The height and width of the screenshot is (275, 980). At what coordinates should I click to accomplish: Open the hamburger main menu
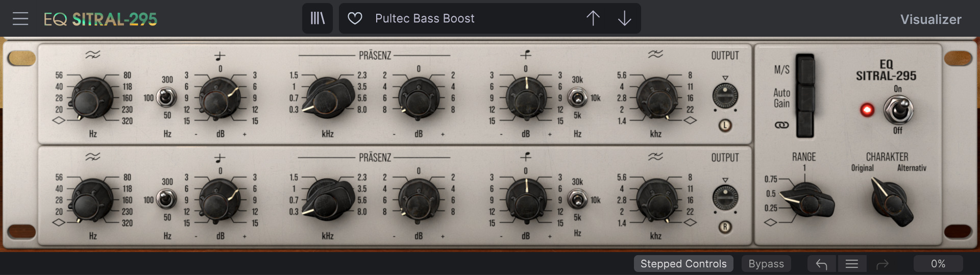pos(20,19)
